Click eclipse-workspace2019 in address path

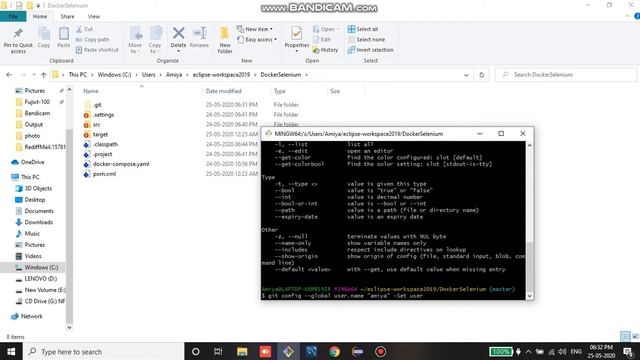coord(221,75)
